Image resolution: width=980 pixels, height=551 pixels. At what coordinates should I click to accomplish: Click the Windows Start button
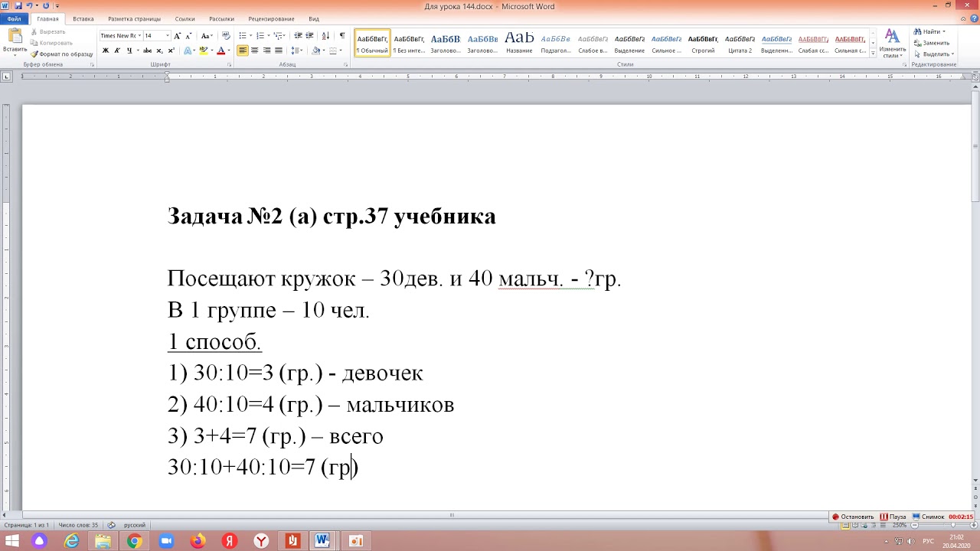coord(12,541)
